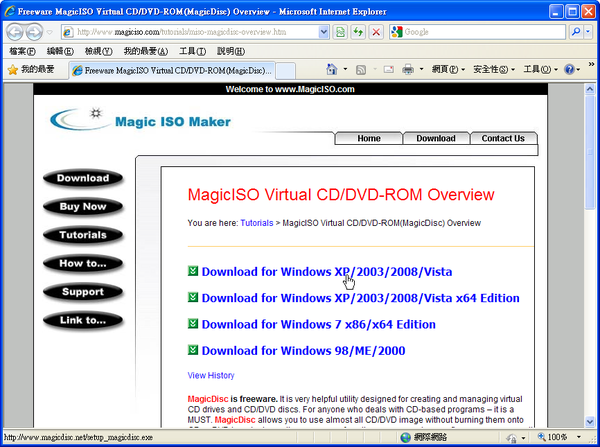Expand the address bar history dropdown
Viewport: 600px width, 447px height.
(324, 32)
